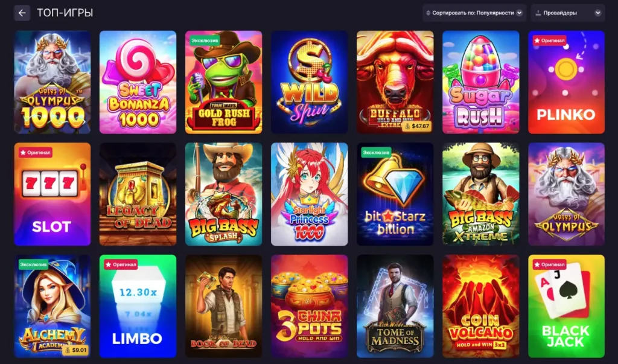This screenshot has height=364, width=618.
Task: Open the Black Jack card game
Action: click(566, 307)
